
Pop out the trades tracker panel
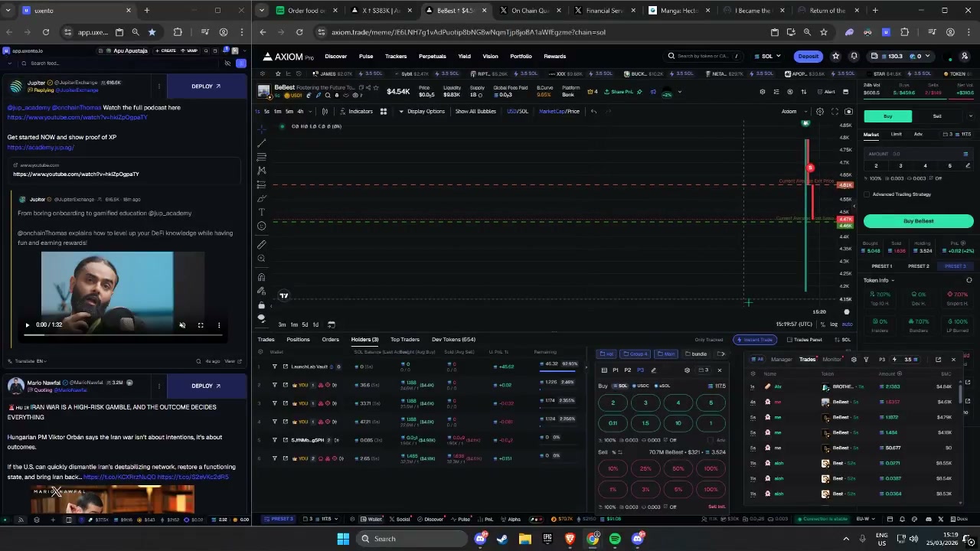[x=938, y=360]
